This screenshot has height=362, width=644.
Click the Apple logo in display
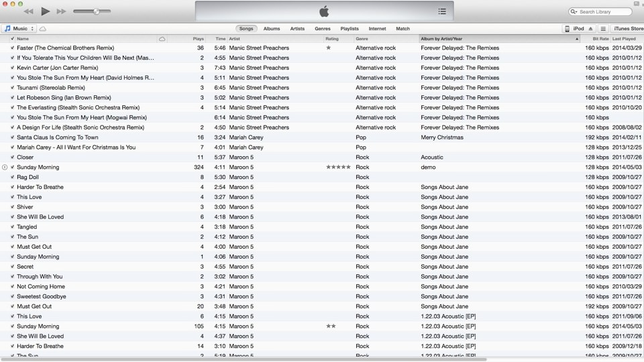324,11
